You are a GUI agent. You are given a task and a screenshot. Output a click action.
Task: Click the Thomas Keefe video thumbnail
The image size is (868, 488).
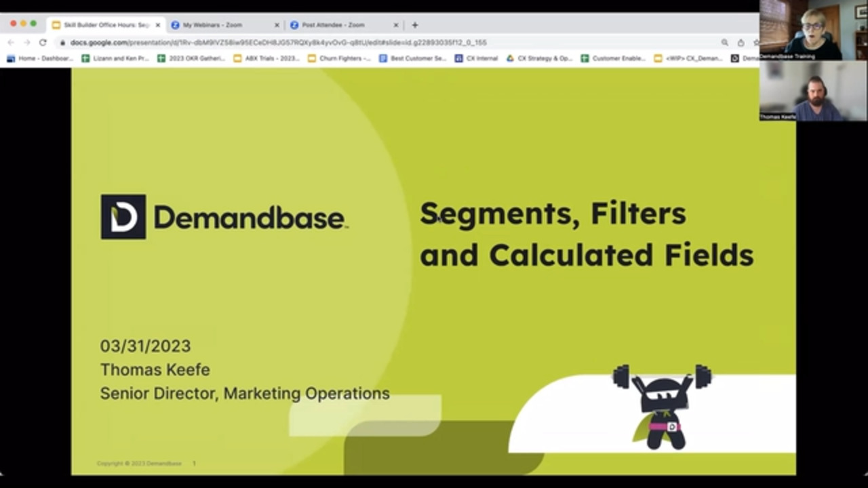click(813, 91)
